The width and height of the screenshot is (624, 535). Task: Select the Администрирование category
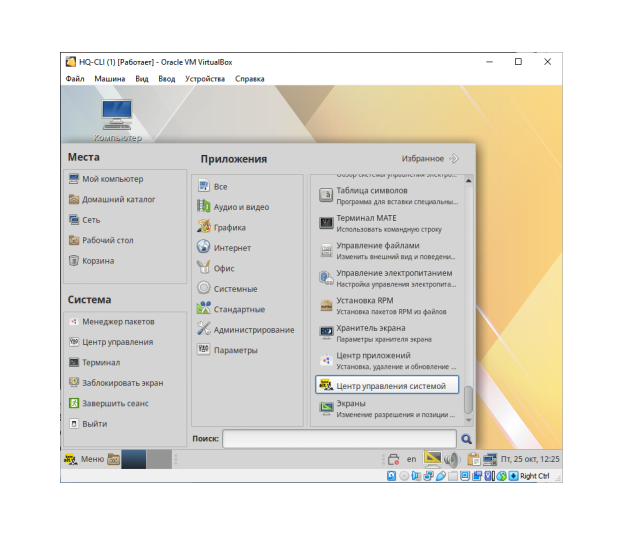[246, 330]
